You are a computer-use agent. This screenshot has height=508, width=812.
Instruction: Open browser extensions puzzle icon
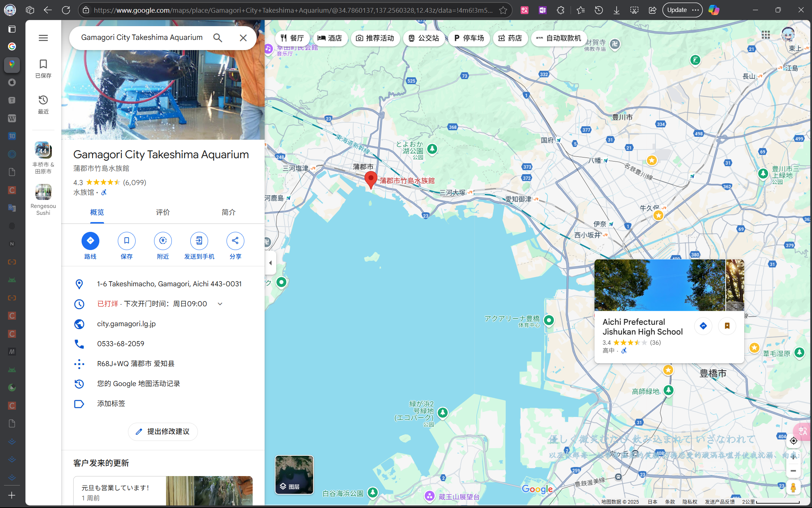click(560, 10)
